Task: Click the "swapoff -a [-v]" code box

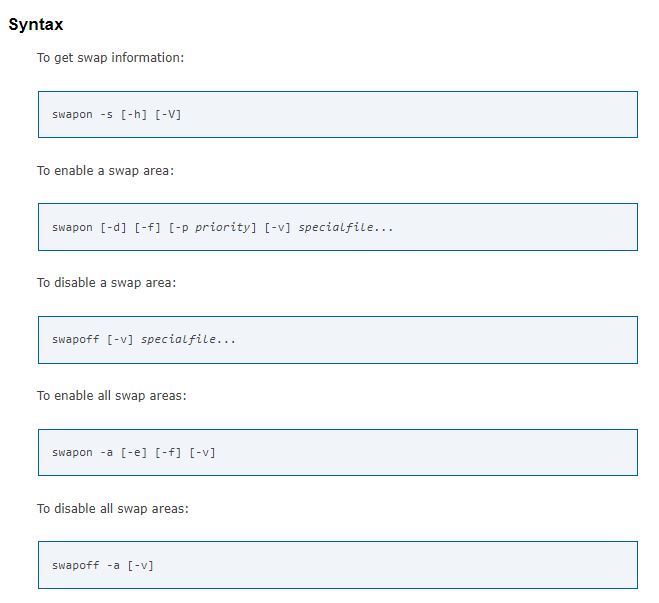Action: [337, 566]
